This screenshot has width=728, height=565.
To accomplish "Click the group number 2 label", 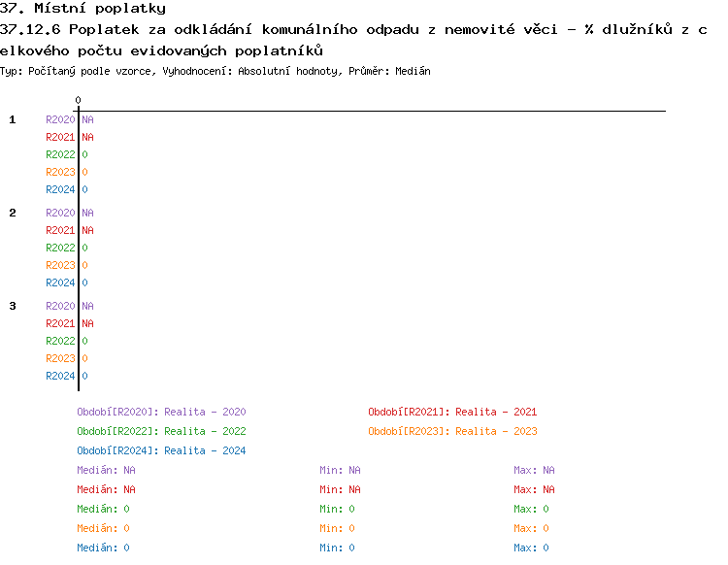I will pos(13,213).
